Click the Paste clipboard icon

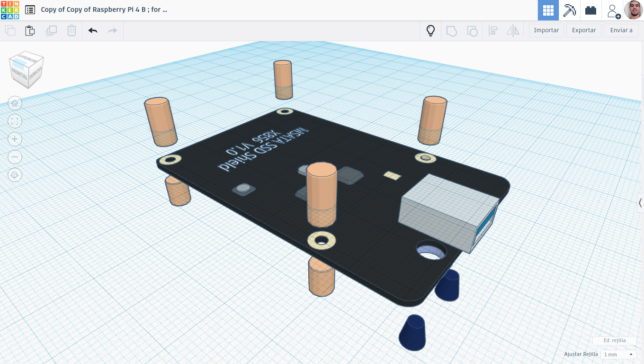click(30, 31)
